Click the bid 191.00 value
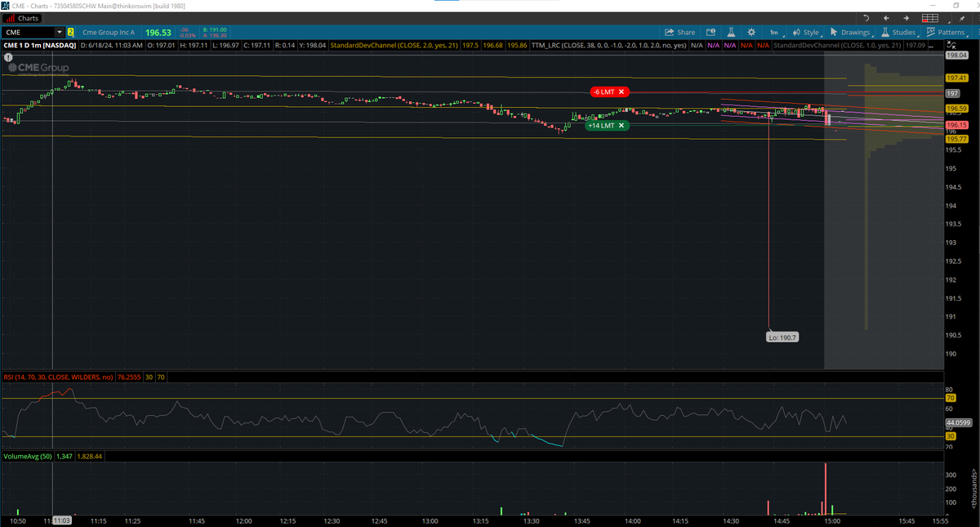This screenshot has width=980, height=527. coord(213,29)
